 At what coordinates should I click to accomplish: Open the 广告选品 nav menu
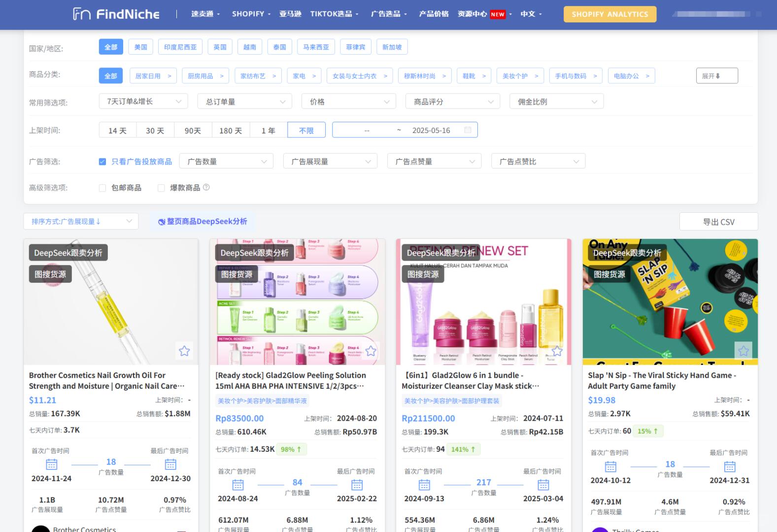click(389, 14)
